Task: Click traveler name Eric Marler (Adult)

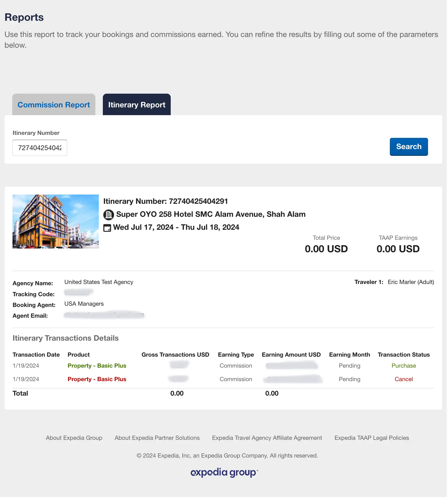Action: coord(411,282)
